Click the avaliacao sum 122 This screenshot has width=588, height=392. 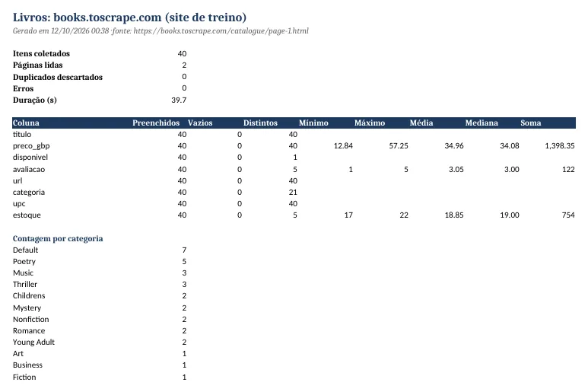pos(568,169)
